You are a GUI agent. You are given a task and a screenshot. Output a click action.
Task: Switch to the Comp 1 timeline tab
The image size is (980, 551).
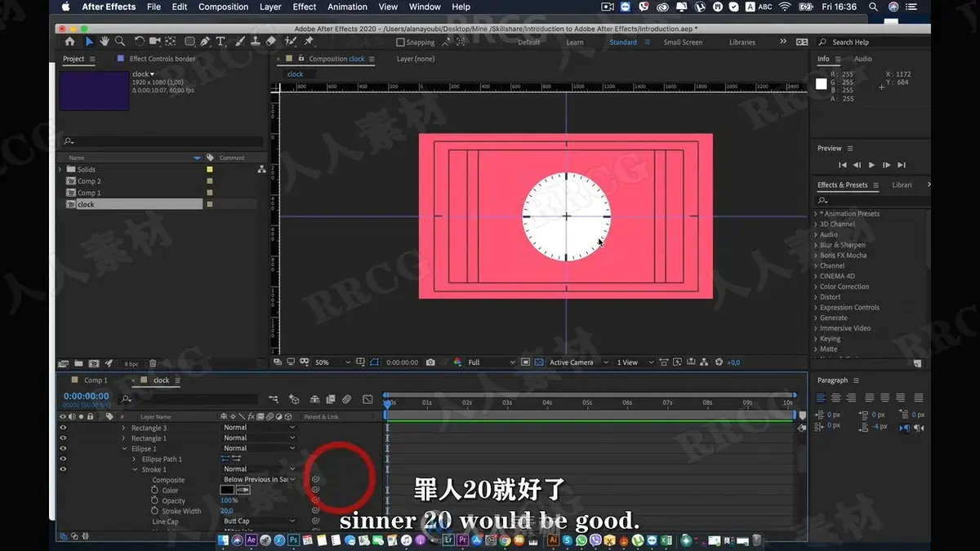pos(96,380)
